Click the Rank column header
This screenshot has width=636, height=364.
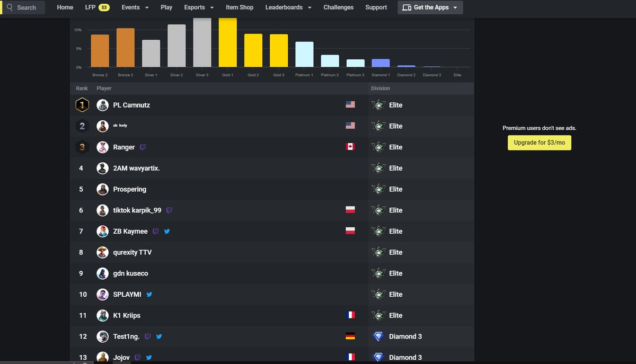tap(82, 88)
